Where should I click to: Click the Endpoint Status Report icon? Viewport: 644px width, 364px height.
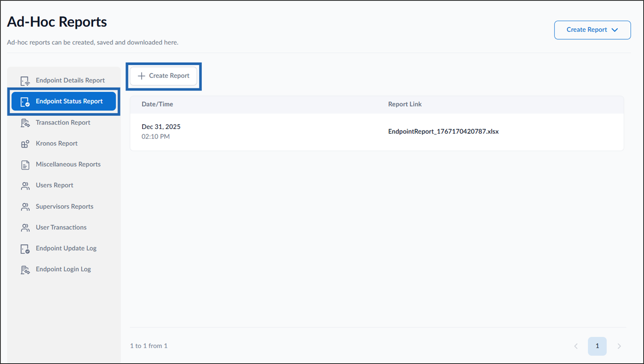coord(25,102)
